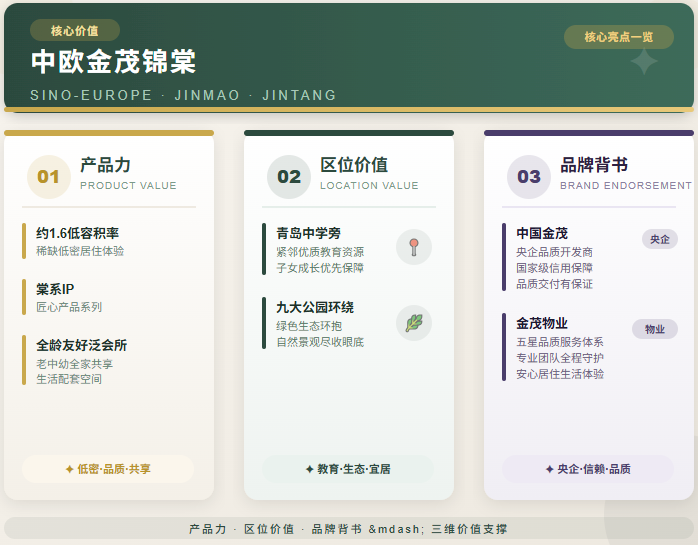Image resolution: width=698 pixels, height=545 pixels.
Task: Click the 全龄友好泛会所 item title
Action: pyautogui.click(x=81, y=346)
